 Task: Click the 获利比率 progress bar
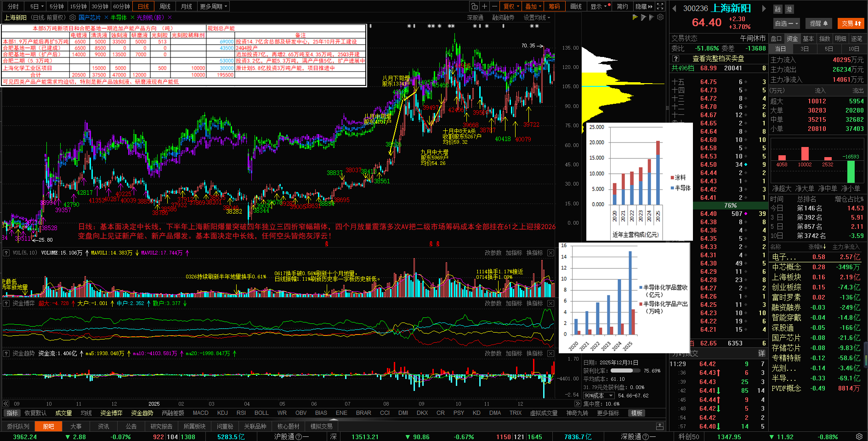coord(625,371)
